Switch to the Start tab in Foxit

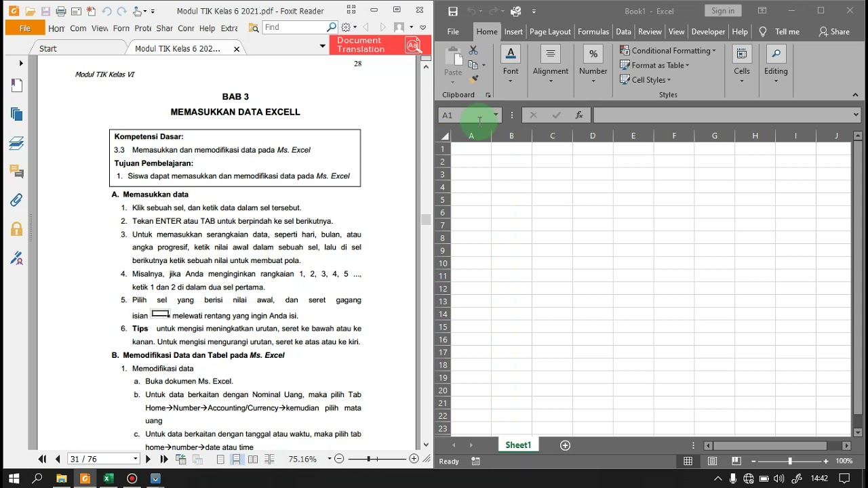tap(48, 49)
